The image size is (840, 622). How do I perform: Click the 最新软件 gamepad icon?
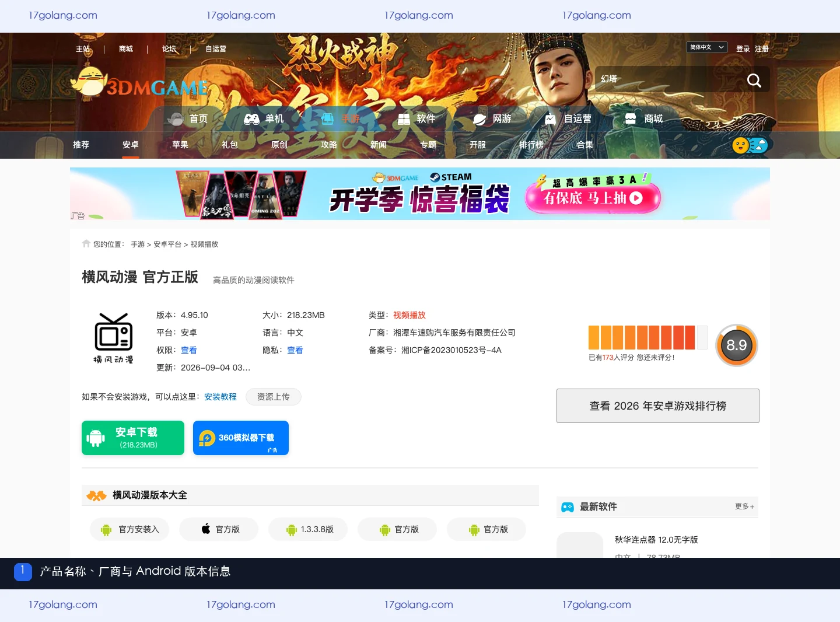click(x=568, y=507)
